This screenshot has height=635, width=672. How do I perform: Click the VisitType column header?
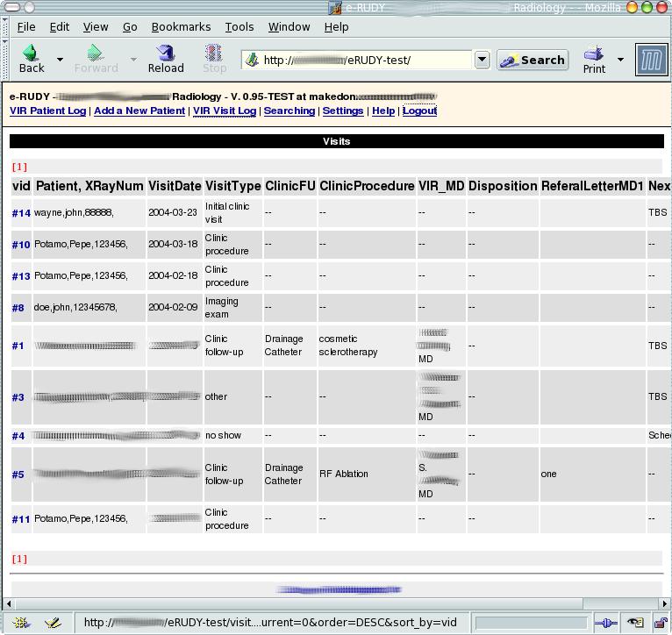[x=233, y=186]
